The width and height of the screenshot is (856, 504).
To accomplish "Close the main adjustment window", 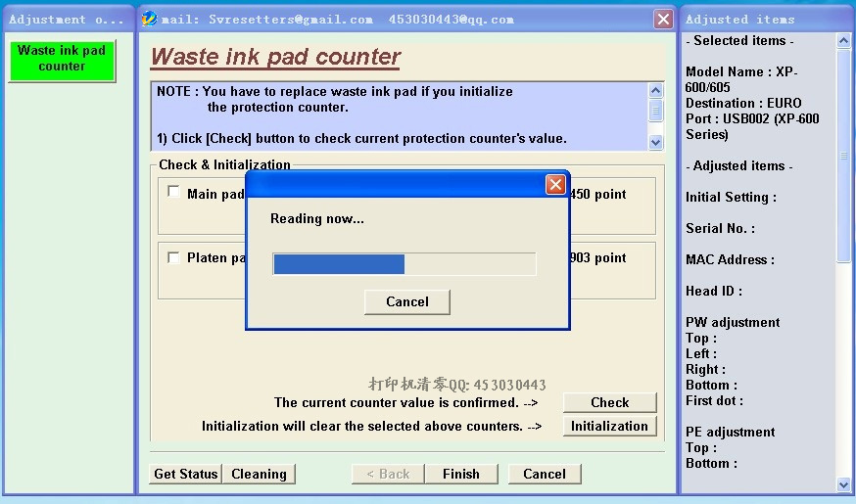I will point(663,20).
